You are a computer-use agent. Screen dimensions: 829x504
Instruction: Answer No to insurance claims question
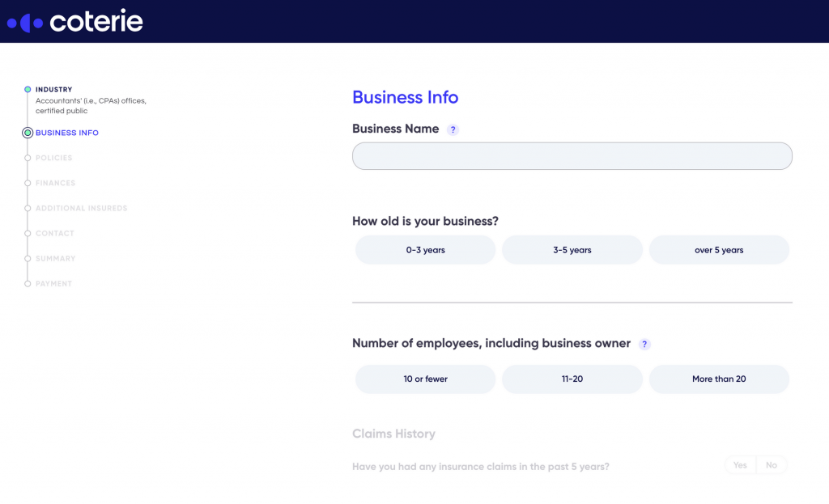coord(772,465)
